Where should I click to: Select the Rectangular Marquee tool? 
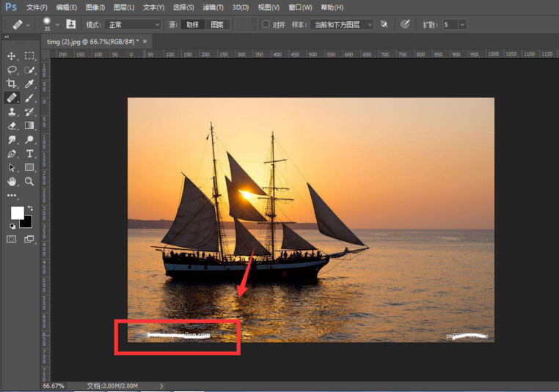point(29,56)
